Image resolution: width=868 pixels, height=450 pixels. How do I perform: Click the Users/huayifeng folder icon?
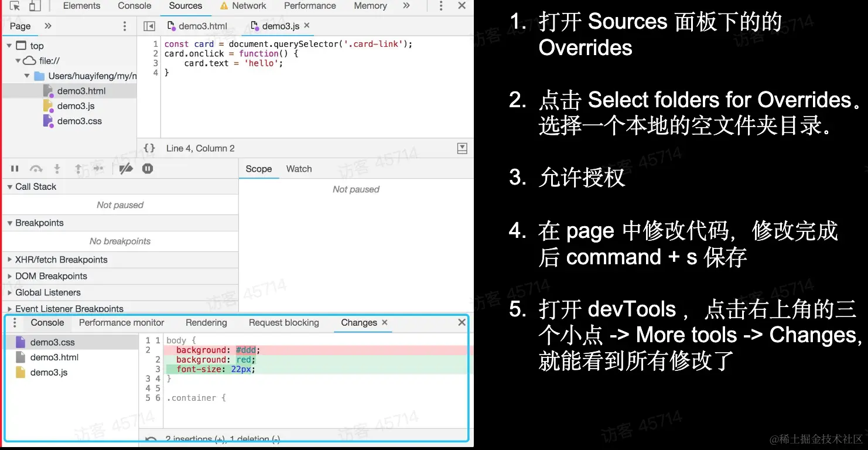click(x=39, y=76)
